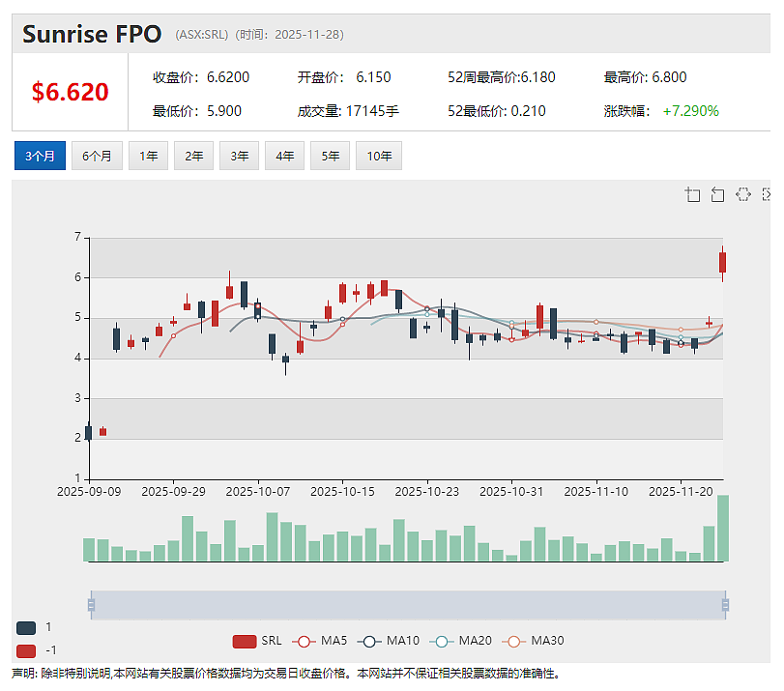The width and height of the screenshot is (784, 691).
Task: Grab the right handle of zoom slider
Action: (x=725, y=606)
